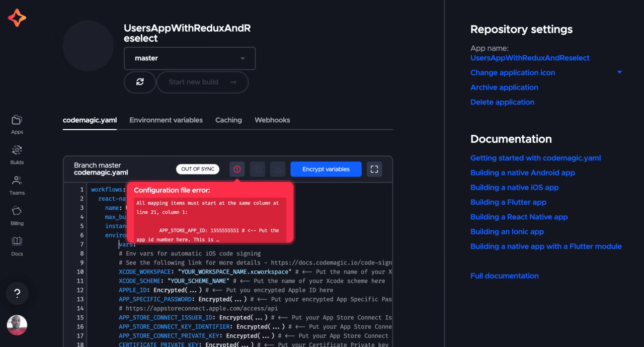Switch to the Environment variables tab
Image resolution: width=644 pixels, height=347 pixels.
tap(166, 120)
